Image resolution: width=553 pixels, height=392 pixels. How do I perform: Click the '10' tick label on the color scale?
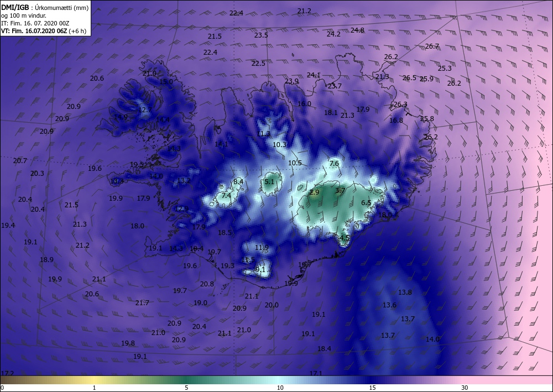[x=280, y=388]
